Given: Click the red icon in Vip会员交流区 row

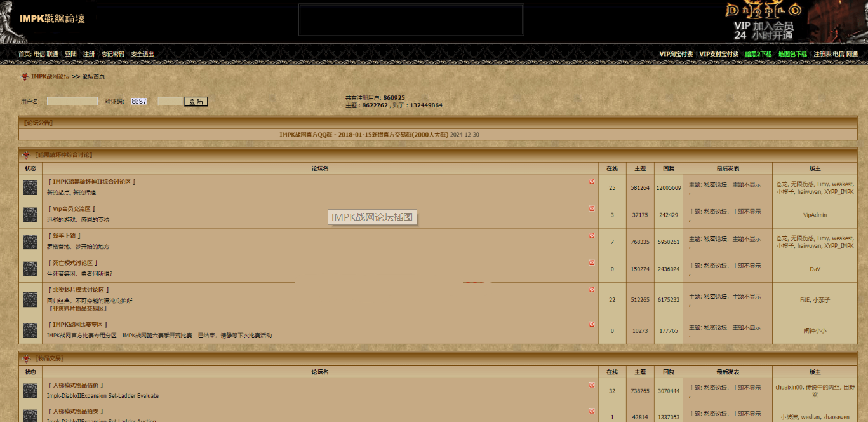Looking at the screenshot, I should [592, 208].
